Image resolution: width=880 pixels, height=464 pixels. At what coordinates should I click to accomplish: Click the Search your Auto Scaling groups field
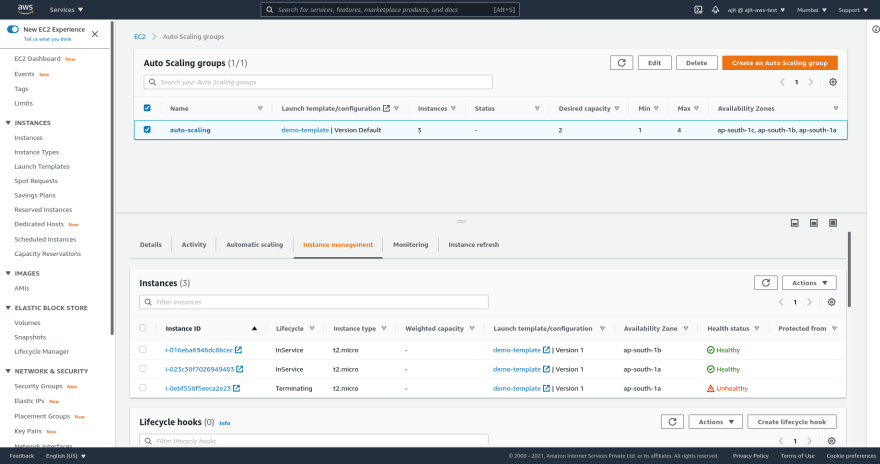(x=318, y=82)
